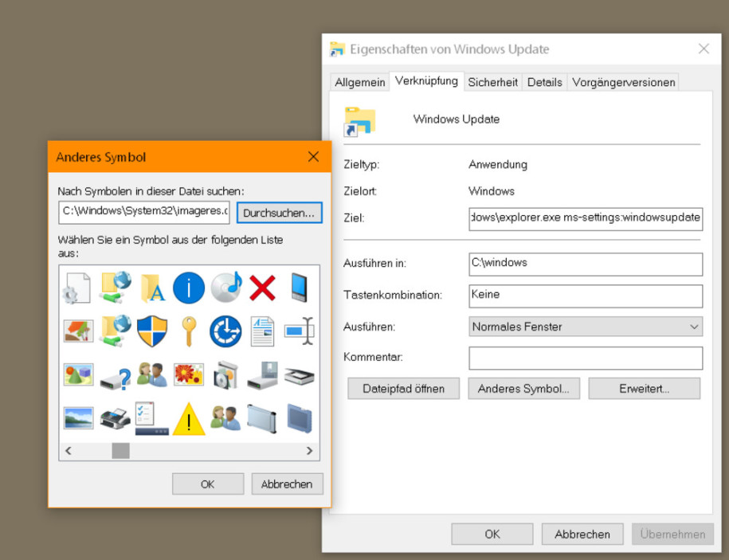
Task: Open the Erweitert... button
Action: click(645, 389)
